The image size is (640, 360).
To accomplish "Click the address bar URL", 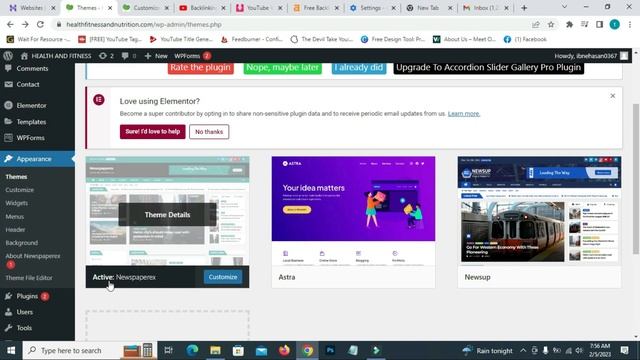I will (144, 25).
